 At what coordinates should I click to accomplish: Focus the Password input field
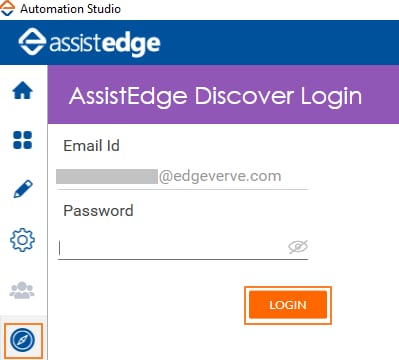pyautogui.click(x=183, y=248)
